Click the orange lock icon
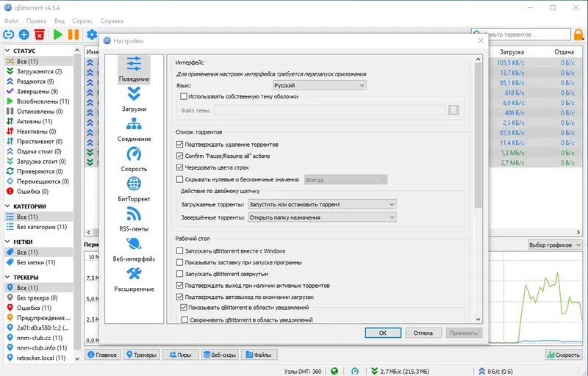The image size is (588, 376). (578, 35)
